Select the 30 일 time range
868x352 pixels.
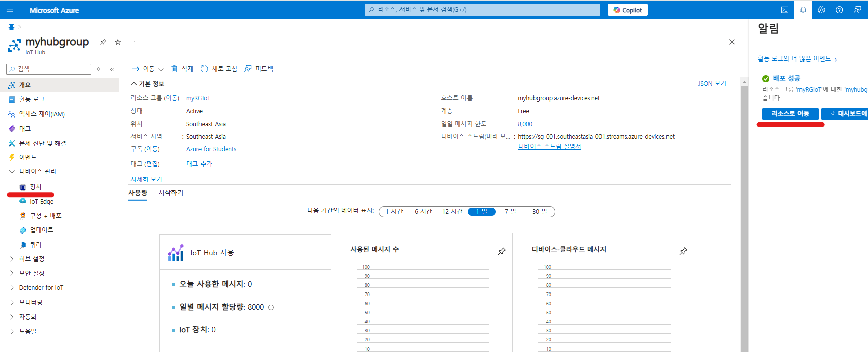point(539,212)
